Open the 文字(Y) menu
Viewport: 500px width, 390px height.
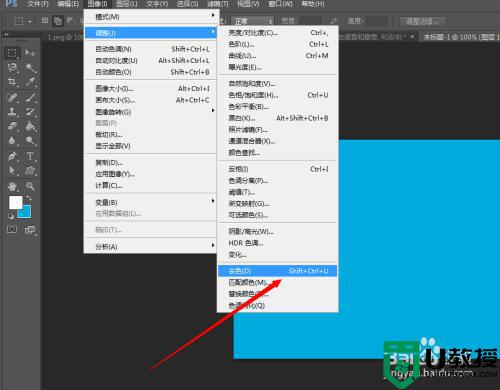pos(157,4)
